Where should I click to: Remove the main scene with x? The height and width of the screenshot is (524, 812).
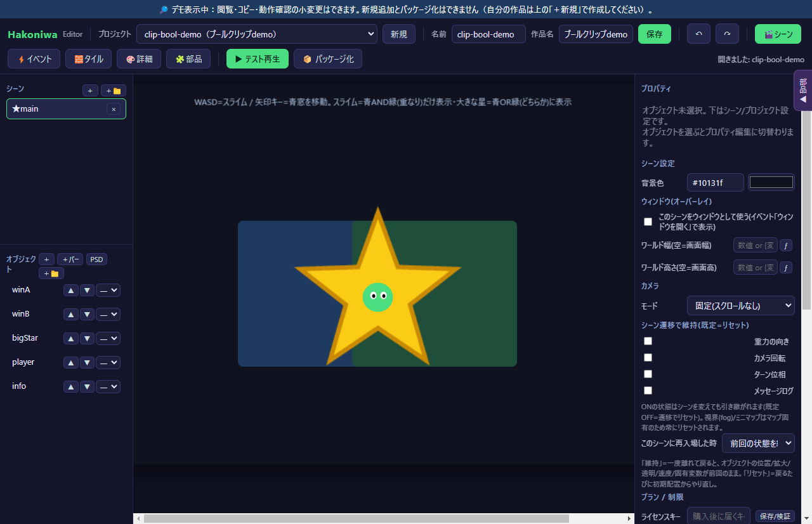(x=114, y=109)
